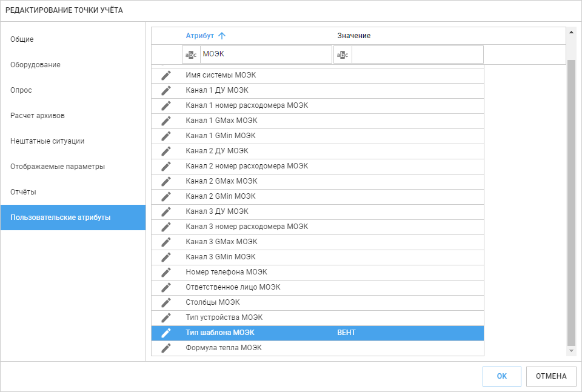Sort by the Атрибут column header
Viewport: 582px width, 392px height.
[x=199, y=36]
